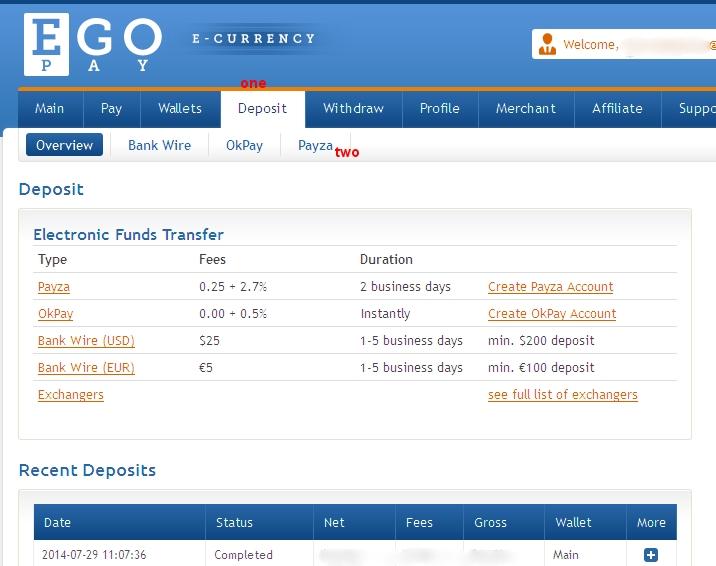Open see full list of exchangers
The height and width of the screenshot is (566, 716).
563,395
